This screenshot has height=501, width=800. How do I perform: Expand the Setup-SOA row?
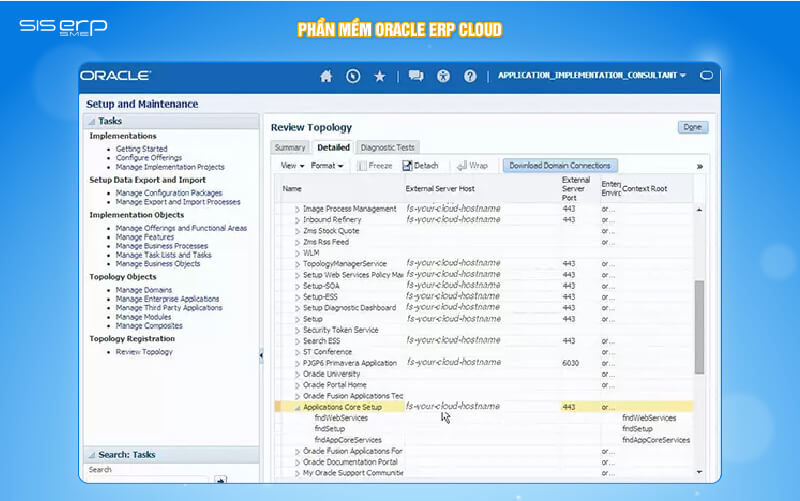point(297,286)
